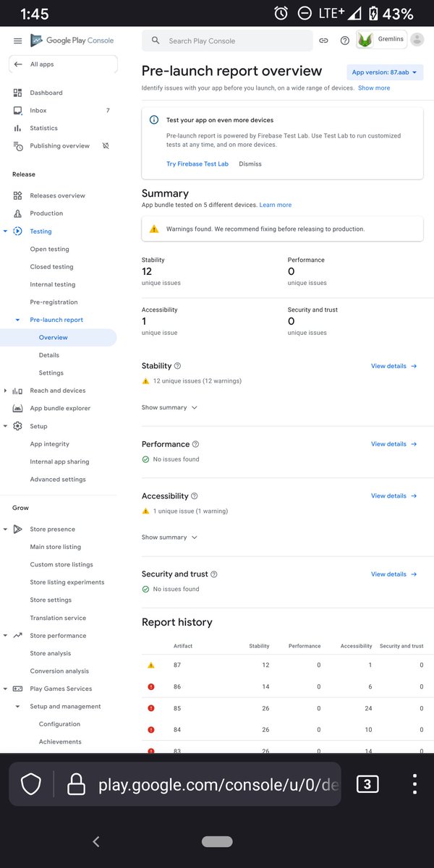Collapse the Testing section arrow

(x=5, y=231)
